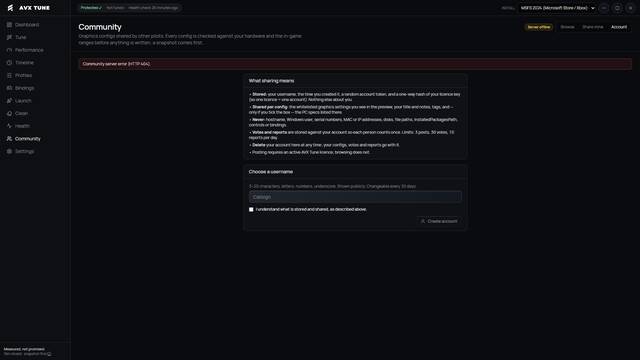Open the Settings gear in sidebar
Screen dimensions: 640x360
point(9,151)
